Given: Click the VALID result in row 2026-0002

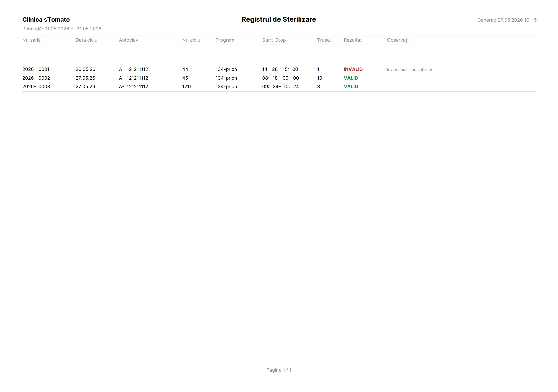Looking at the screenshot, I should 351,78.
